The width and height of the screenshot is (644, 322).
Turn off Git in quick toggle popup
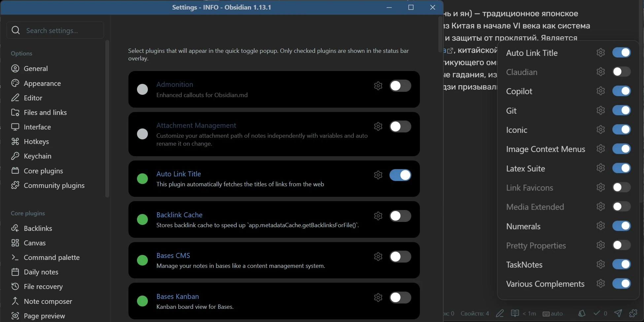pos(622,110)
